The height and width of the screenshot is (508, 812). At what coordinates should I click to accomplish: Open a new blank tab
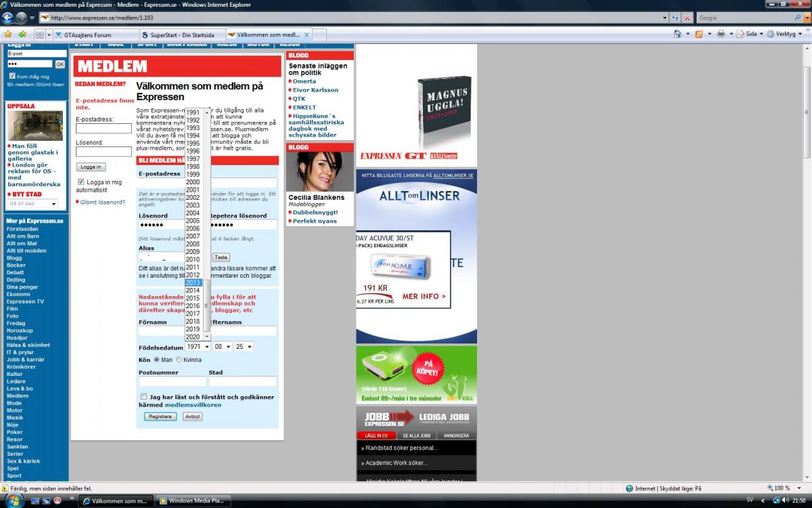319,35
